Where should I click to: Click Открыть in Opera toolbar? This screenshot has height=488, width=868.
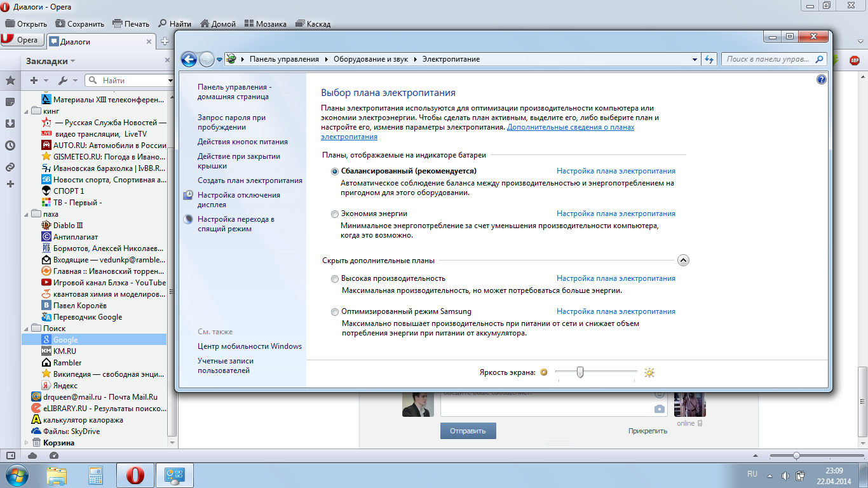[x=26, y=24]
